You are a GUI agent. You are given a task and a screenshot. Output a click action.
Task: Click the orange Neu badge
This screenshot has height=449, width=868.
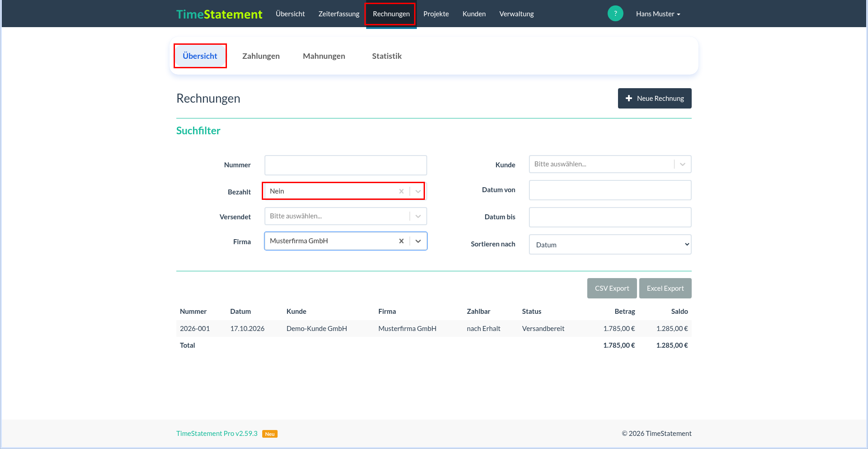coord(270,434)
